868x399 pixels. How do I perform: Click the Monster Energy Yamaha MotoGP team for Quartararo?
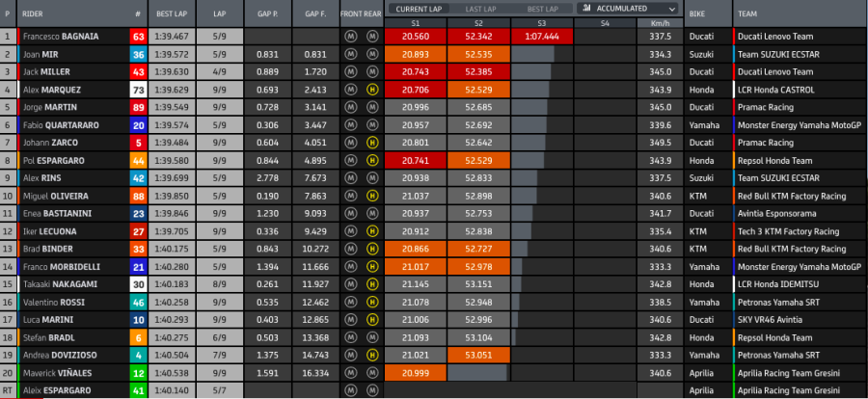[x=799, y=125]
